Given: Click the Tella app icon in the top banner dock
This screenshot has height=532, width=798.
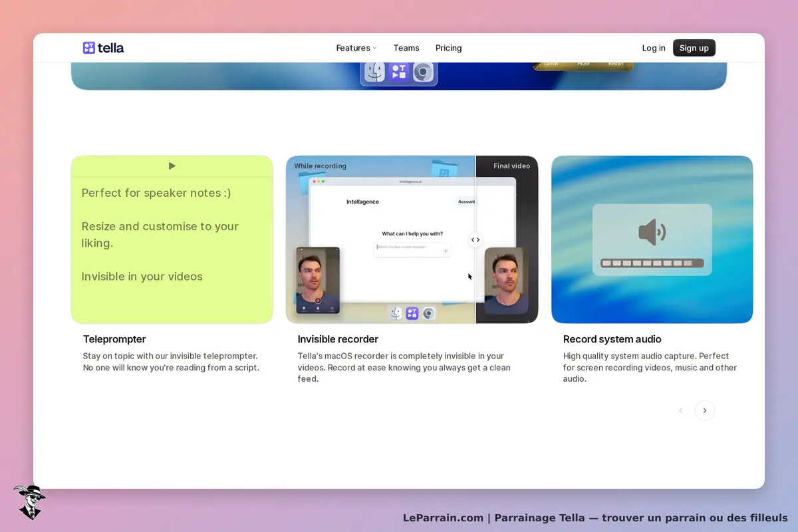Looking at the screenshot, I should tap(399, 72).
